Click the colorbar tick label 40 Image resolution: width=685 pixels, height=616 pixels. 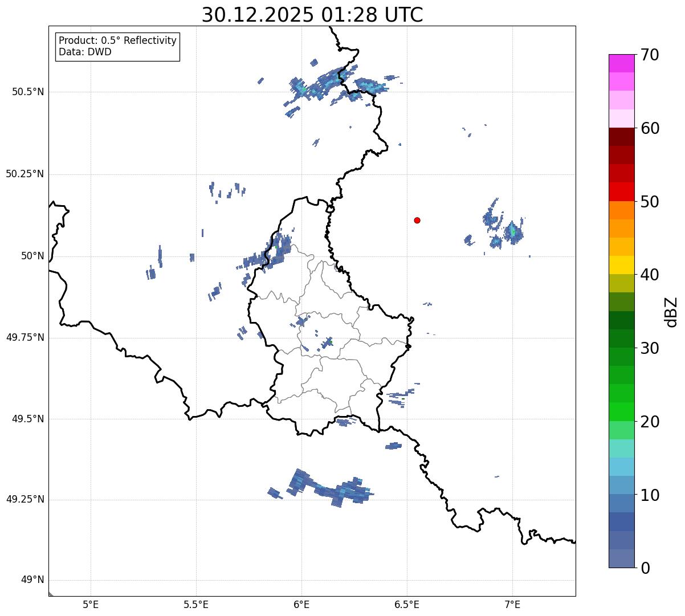pyautogui.click(x=650, y=275)
